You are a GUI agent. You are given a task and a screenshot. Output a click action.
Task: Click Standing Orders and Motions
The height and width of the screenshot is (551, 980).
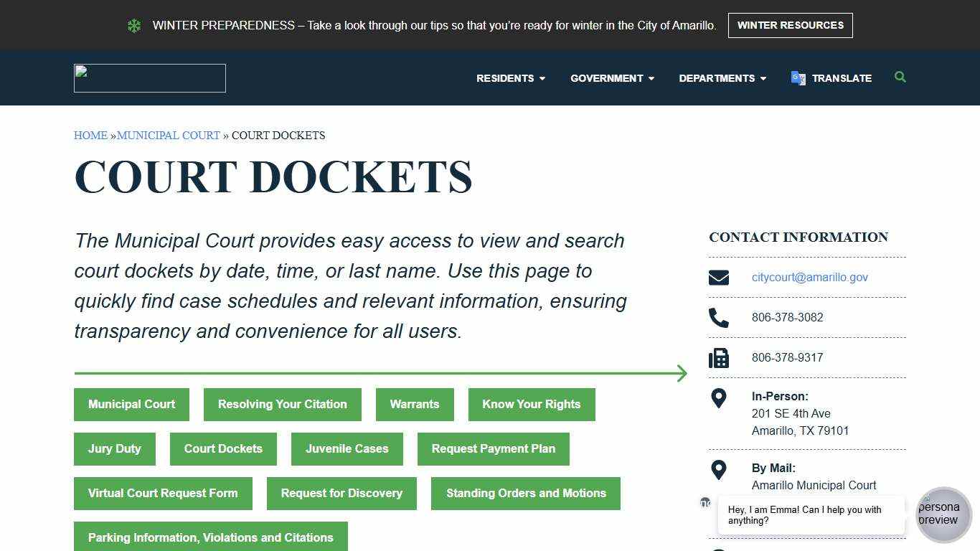[526, 493]
